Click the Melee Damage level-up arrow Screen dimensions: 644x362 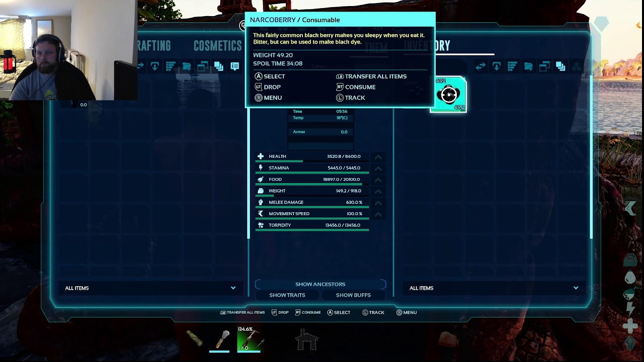pyautogui.click(x=378, y=203)
